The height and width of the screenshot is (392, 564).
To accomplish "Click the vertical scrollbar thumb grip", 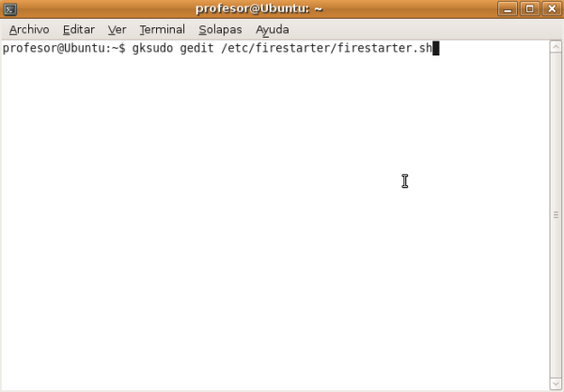I will pos(556,215).
